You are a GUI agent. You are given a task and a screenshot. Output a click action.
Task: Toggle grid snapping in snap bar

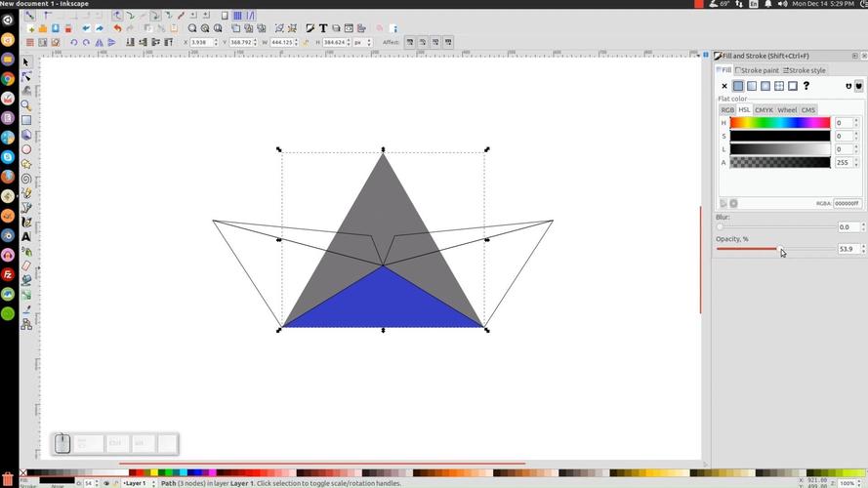(x=237, y=16)
